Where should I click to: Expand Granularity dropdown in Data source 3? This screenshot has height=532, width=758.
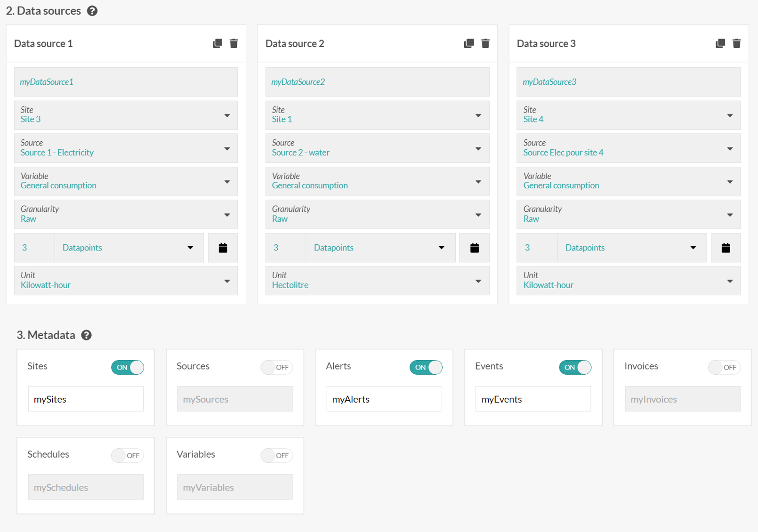tap(628, 214)
